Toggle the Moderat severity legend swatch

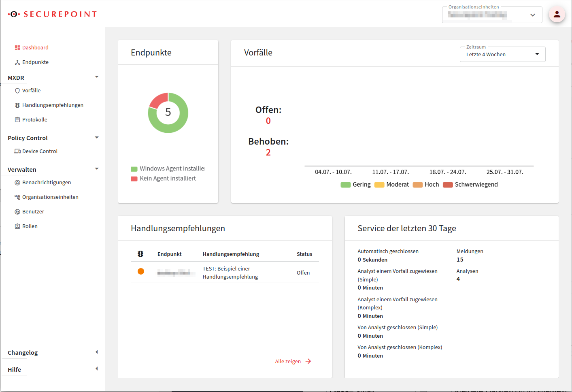point(379,185)
